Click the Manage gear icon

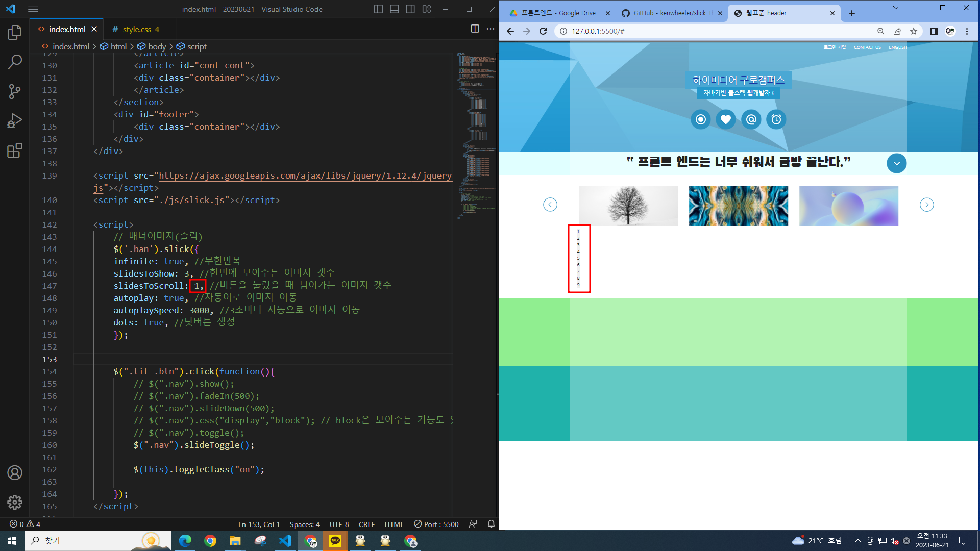pos(15,502)
